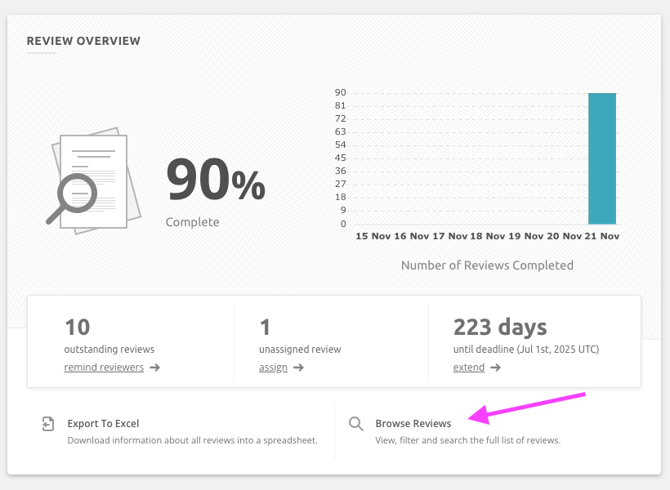Click the Browse Reviews magnifier icon

[356, 424]
